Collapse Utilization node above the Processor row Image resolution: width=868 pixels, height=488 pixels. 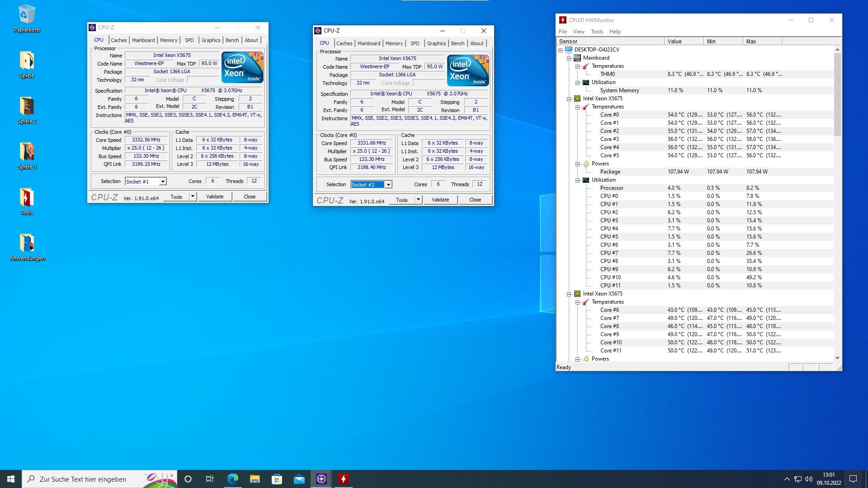578,180
